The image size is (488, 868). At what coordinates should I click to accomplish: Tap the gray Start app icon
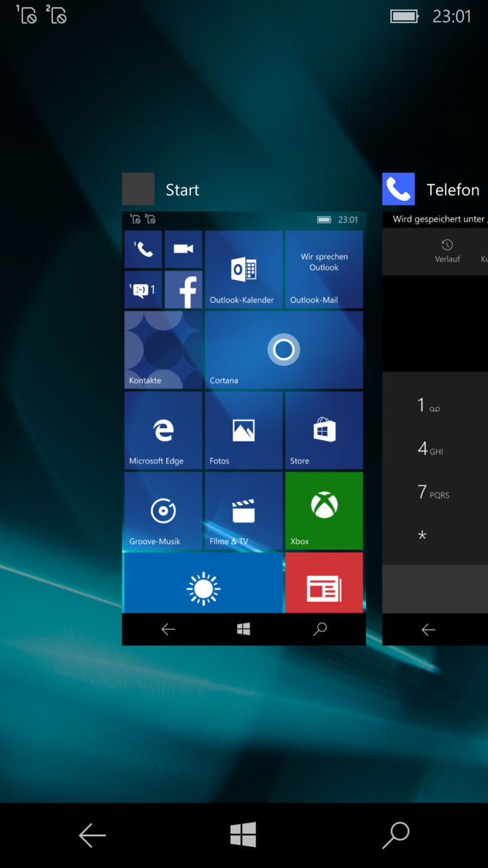(x=138, y=189)
